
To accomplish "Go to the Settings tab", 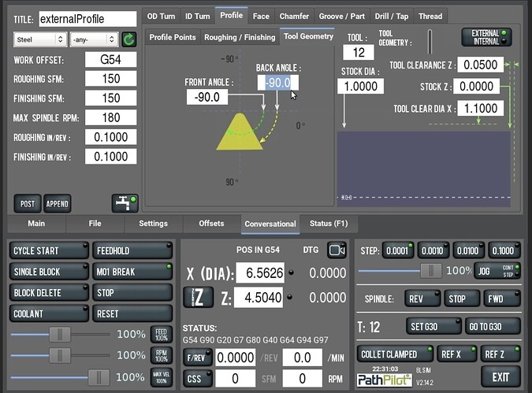I will [x=154, y=224].
